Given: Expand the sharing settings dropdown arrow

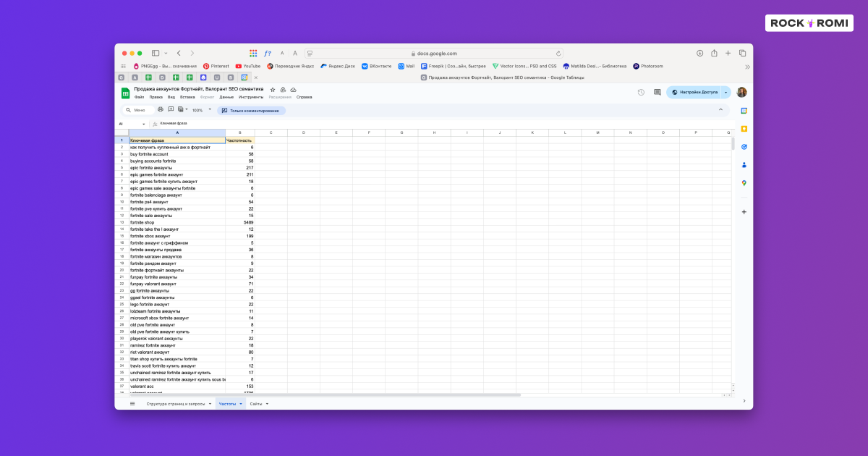Looking at the screenshot, I should tap(726, 93).
